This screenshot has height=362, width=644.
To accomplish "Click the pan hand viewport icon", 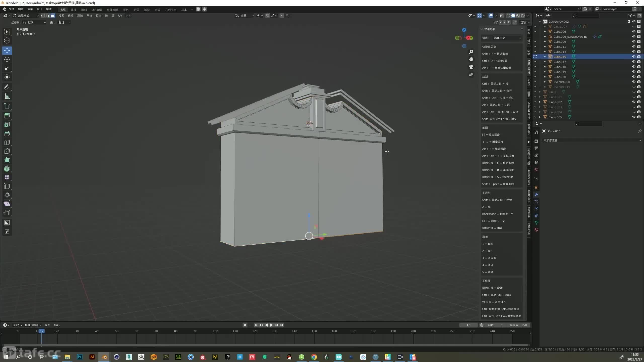I will point(471,59).
